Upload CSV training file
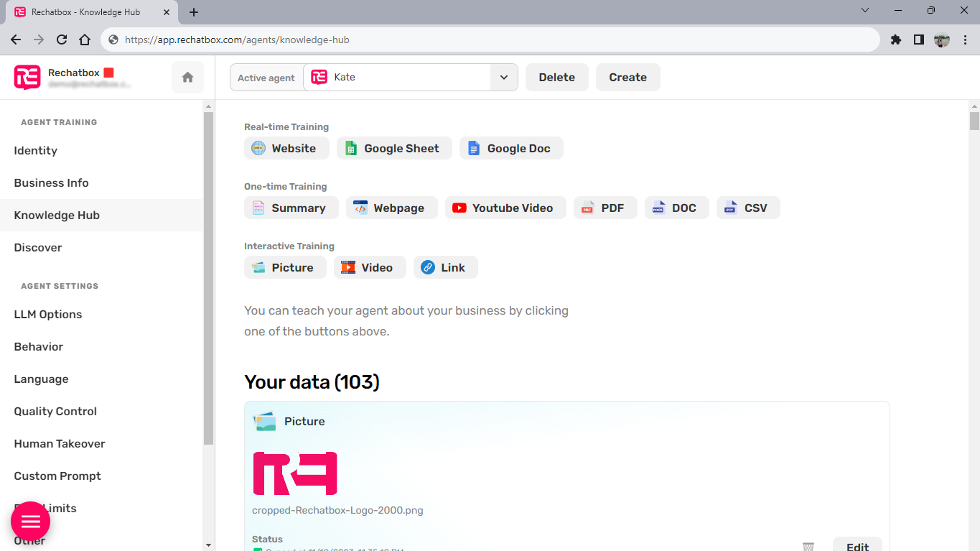 pos(748,208)
